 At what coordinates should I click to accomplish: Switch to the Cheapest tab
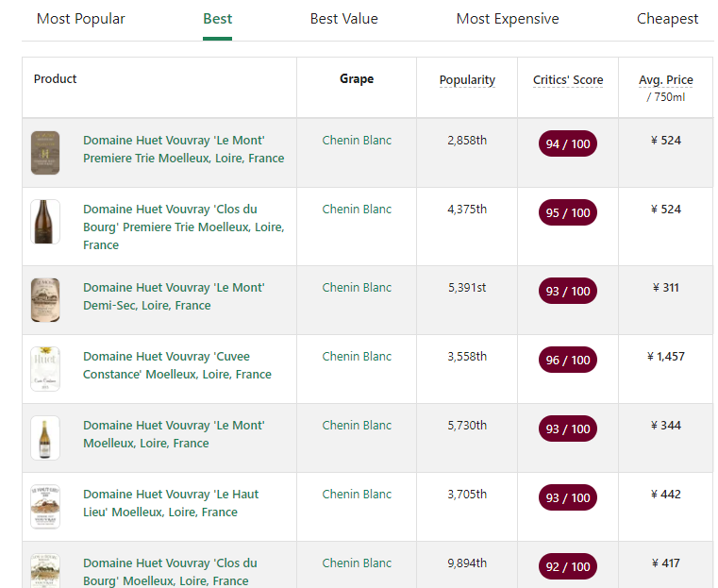click(x=667, y=19)
